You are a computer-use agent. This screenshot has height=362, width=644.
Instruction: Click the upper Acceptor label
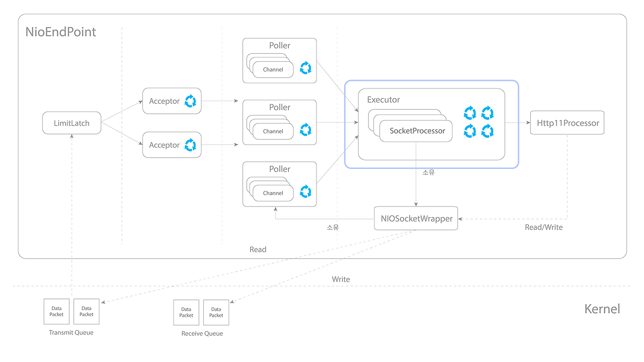click(164, 101)
